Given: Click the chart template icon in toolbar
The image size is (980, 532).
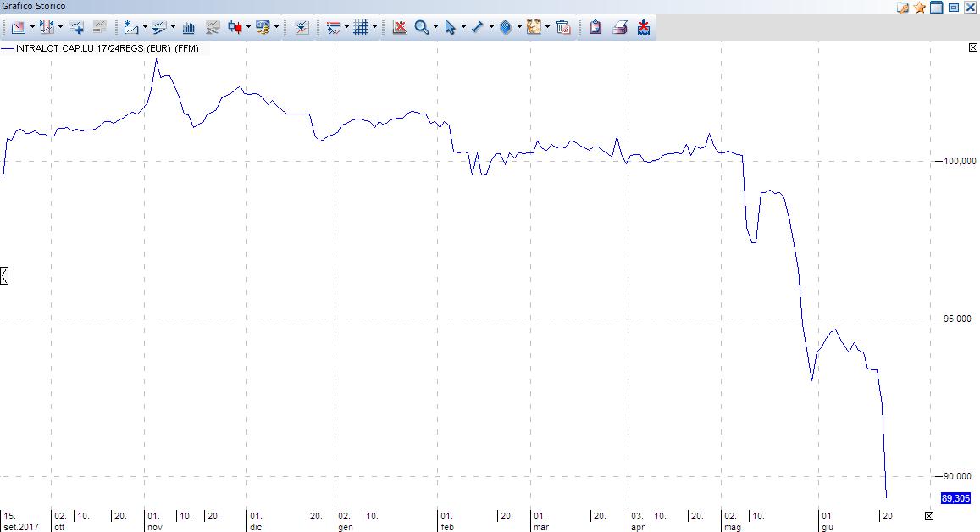Looking at the screenshot, I should click(18, 27).
